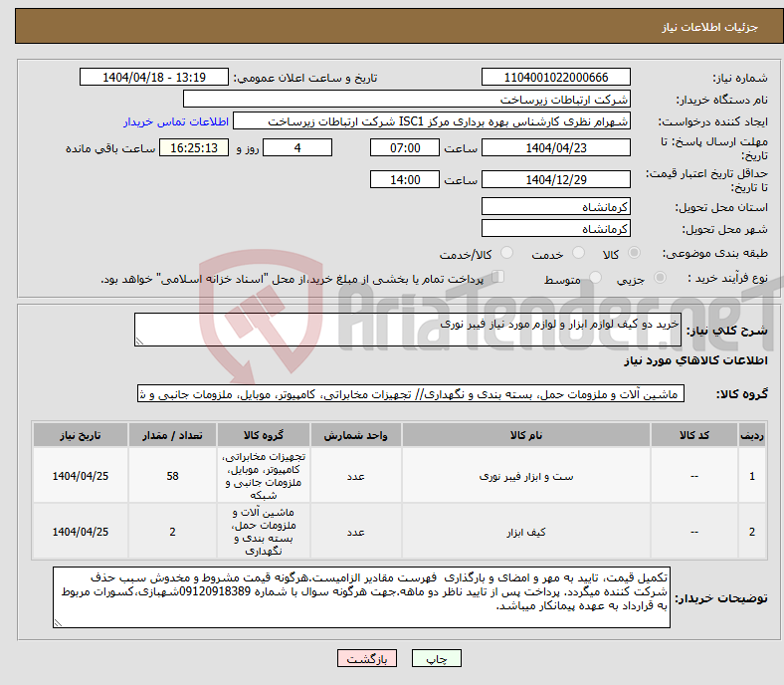Click the buyer organization name field

tap(407, 100)
